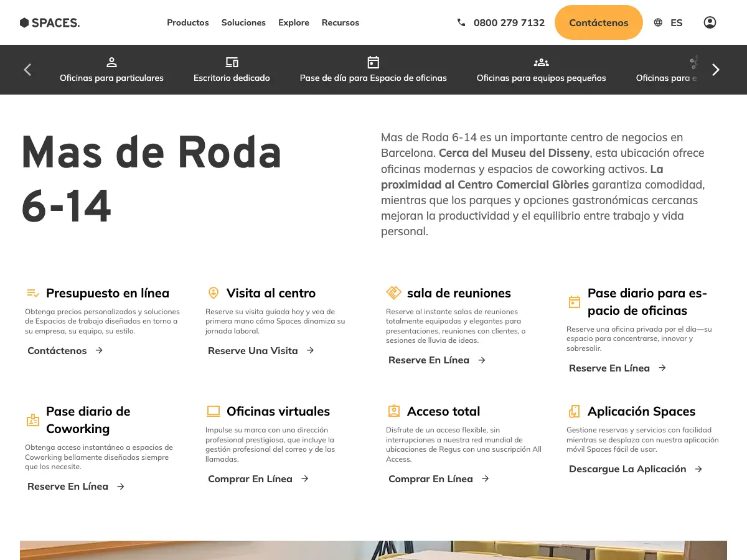Screen dimensions: 747x560
Task: Click arrow beside sala de reuniones Reserve En Línea
Action: click(481, 360)
